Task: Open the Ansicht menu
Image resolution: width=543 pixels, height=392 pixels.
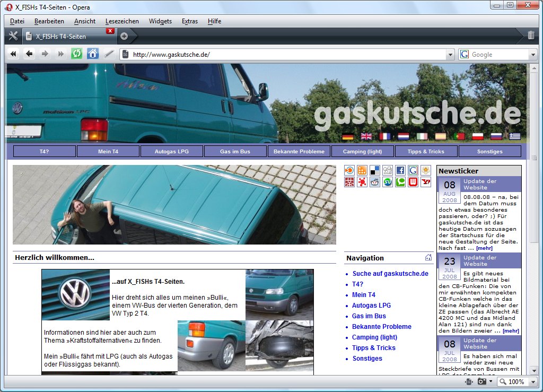Action: 84,21
